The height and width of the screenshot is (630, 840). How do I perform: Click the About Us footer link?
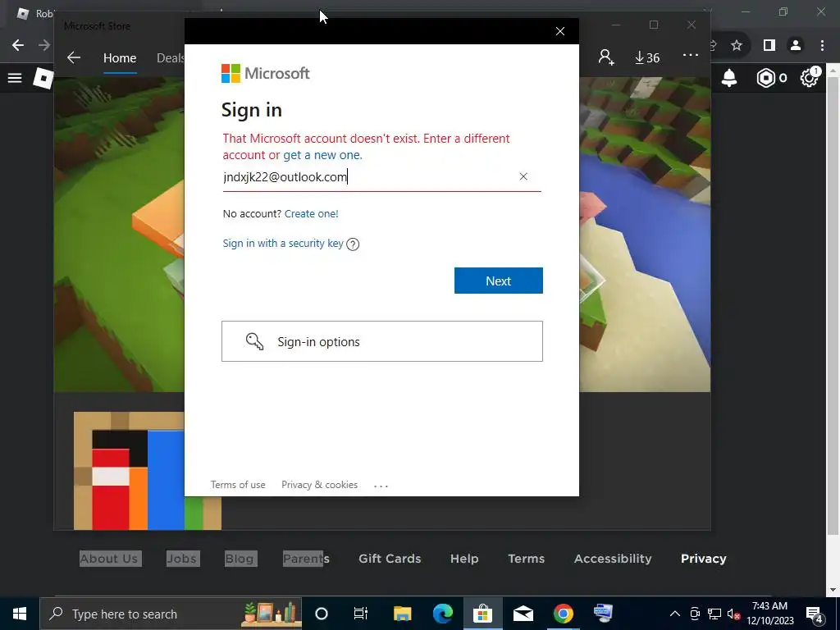[109, 558]
